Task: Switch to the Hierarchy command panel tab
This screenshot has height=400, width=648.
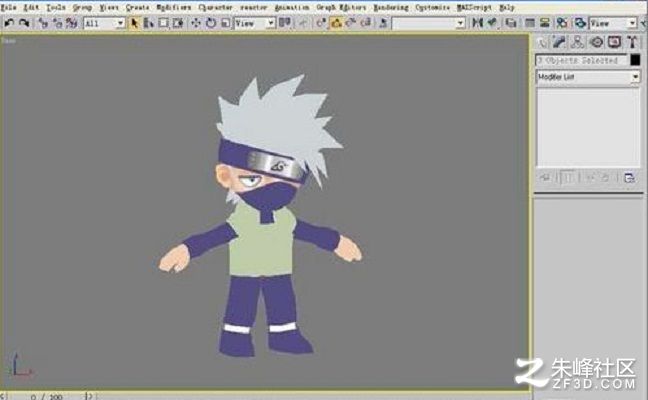Action: pos(577,42)
